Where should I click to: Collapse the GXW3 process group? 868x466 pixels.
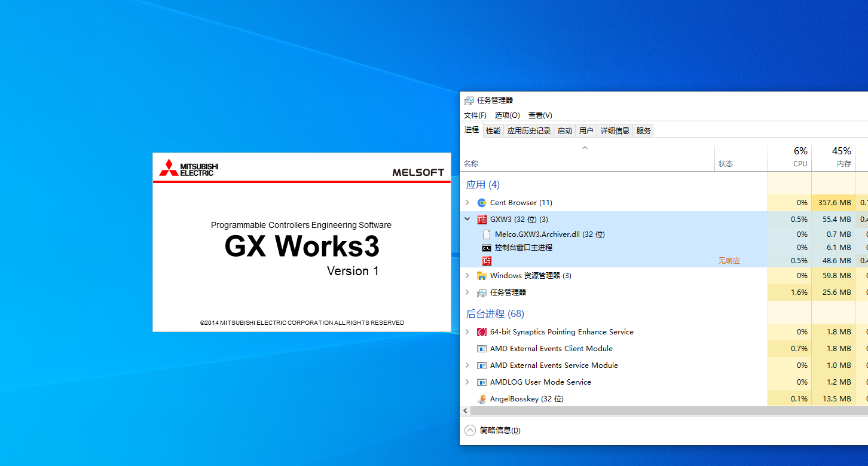tap(467, 220)
